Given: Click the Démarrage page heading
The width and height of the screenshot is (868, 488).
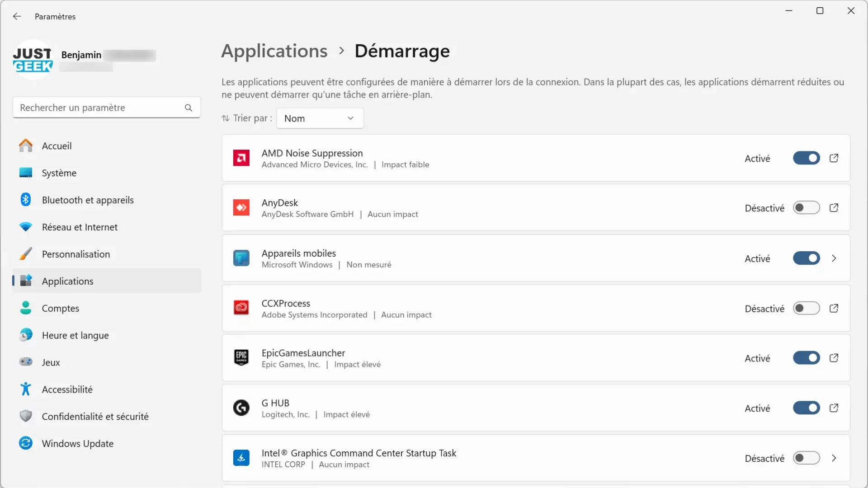Looking at the screenshot, I should click(x=402, y=51).
